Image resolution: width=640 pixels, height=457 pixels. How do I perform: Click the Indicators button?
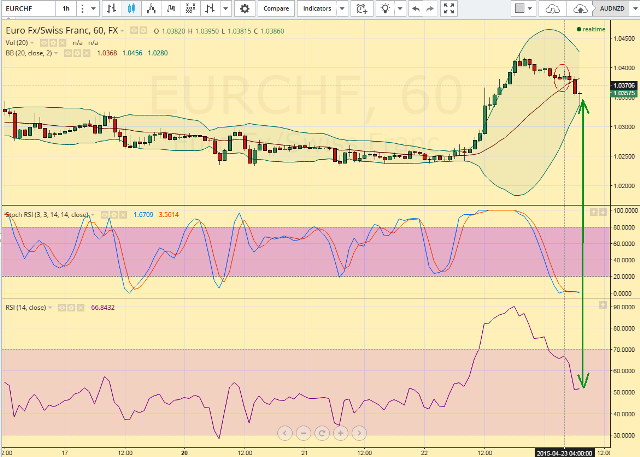317,8
